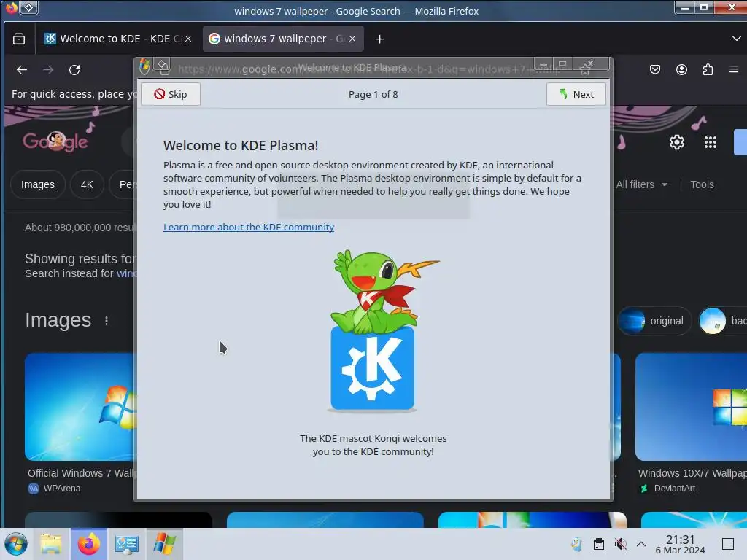This screenshot has height=560, width=747.
Task: Open the clock showing 21:31
Action: pos(680,544)
